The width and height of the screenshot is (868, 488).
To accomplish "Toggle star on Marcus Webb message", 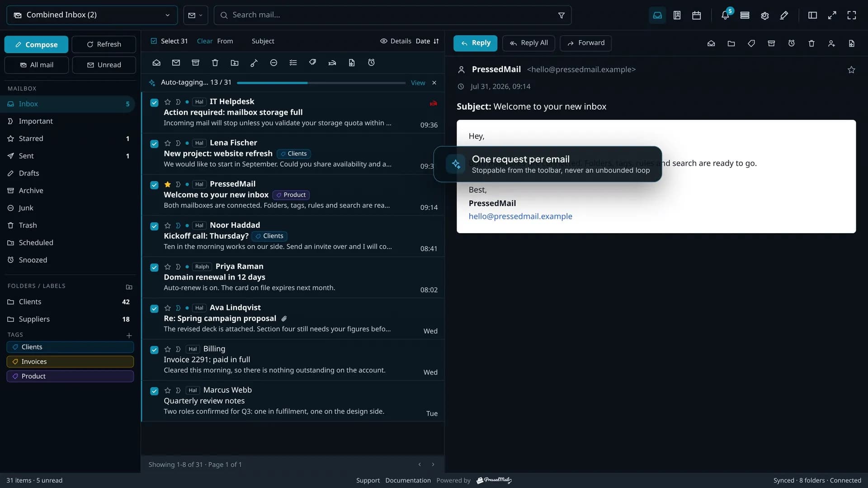I will pyautogui.click(x=168, y=390).
